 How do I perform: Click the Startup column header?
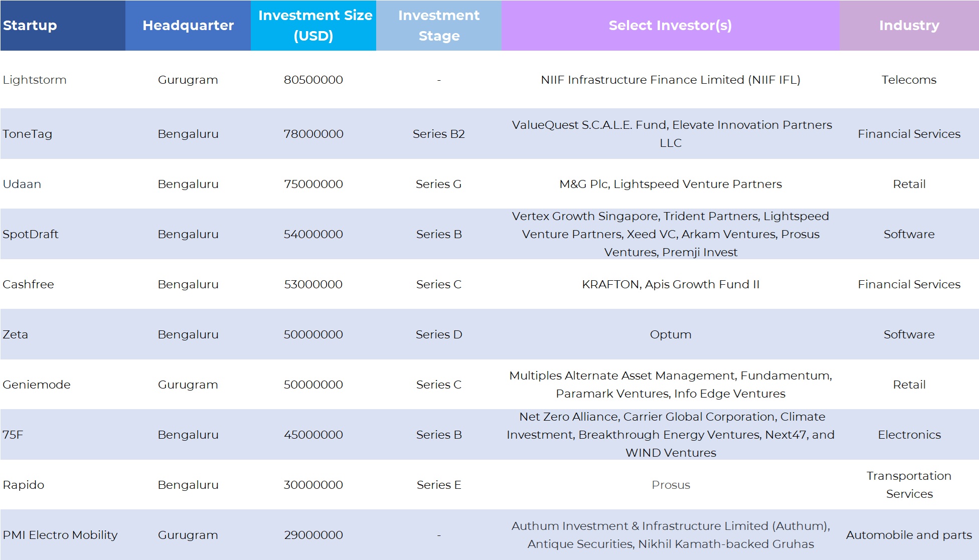pos(30,26)
